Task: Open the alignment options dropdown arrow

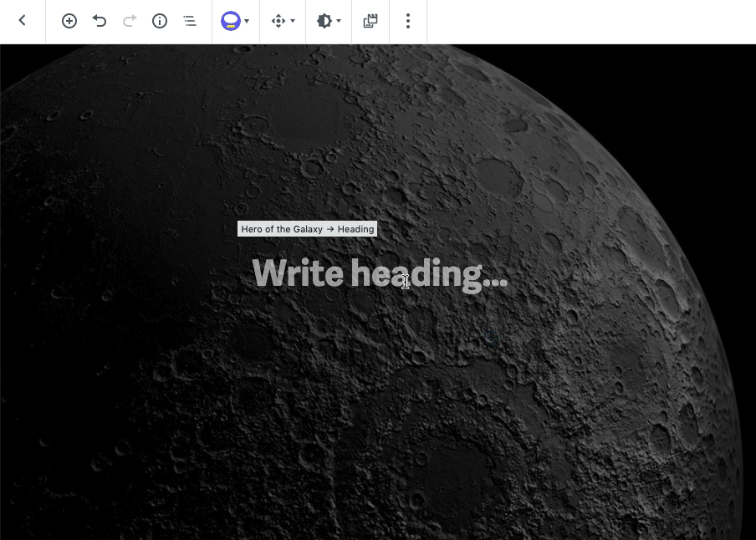Action: tap(293, 21)
